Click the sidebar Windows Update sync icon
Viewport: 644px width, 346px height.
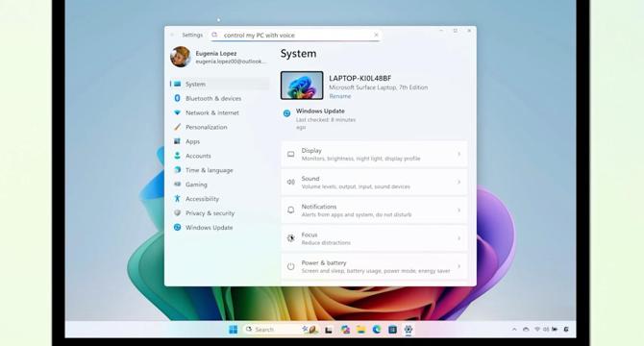(178, 228)
